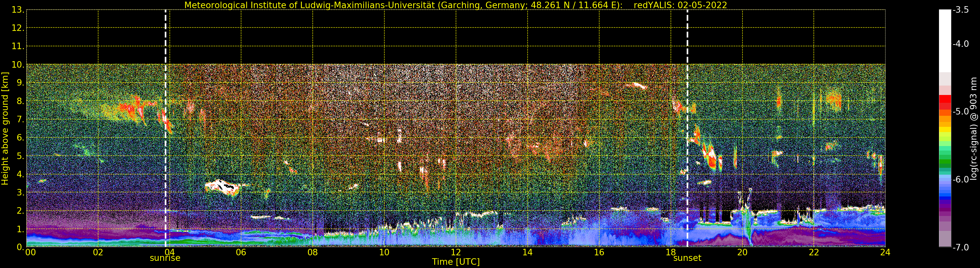
Task: Click the '7.' tick on the height axis
Action: [20, 119]
